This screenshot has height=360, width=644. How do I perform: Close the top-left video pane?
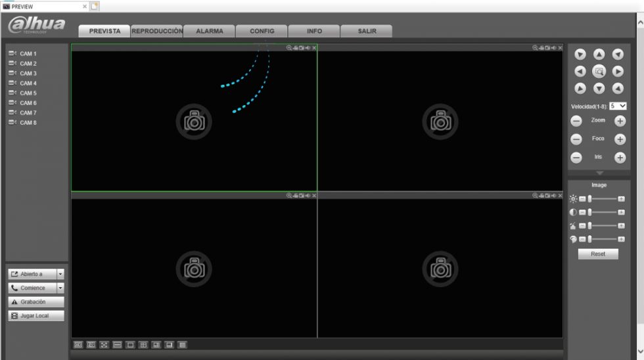coord(314,48)
